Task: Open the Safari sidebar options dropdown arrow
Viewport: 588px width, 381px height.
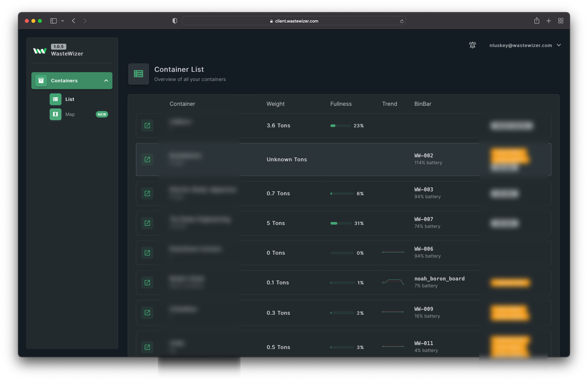Action: [62, 21]
